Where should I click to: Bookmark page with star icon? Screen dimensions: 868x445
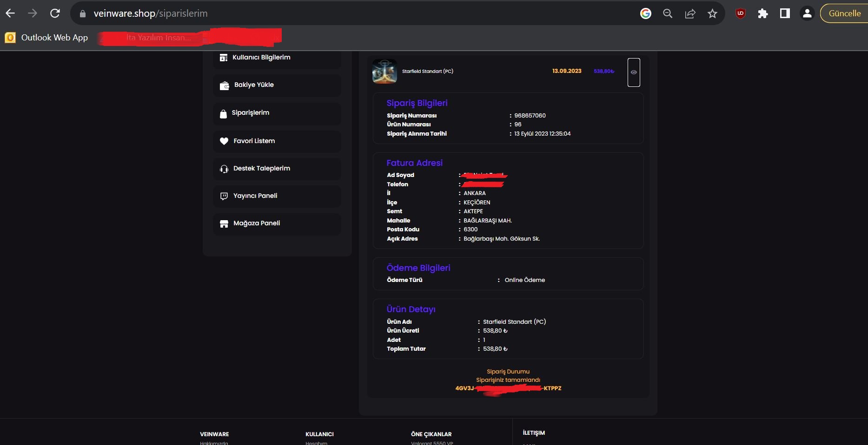[x=712, y=13]
